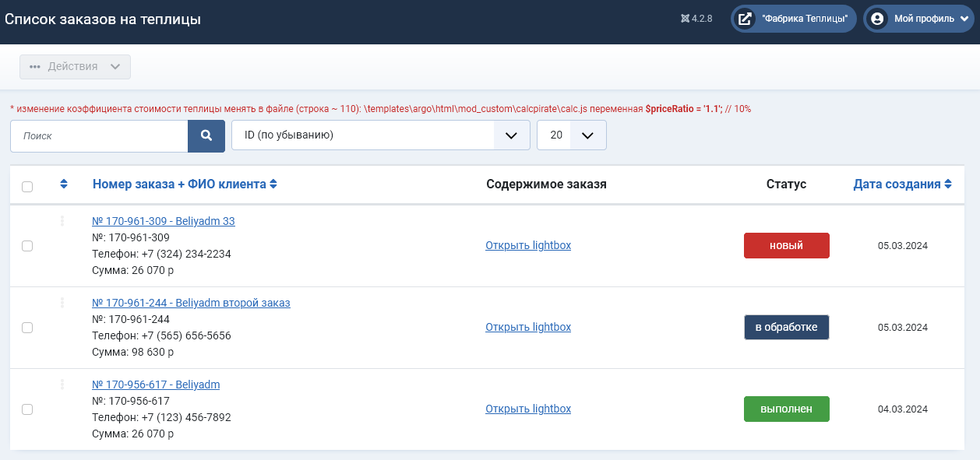Focus the Поиск search input field
This screenshot has width=980, height=460.
99,135
